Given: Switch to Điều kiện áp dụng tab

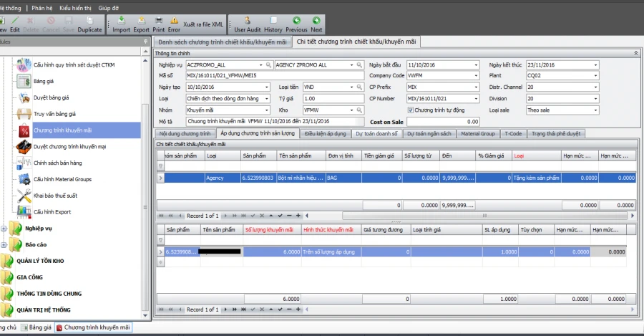Looking at the screenshot, I should 326,134.
